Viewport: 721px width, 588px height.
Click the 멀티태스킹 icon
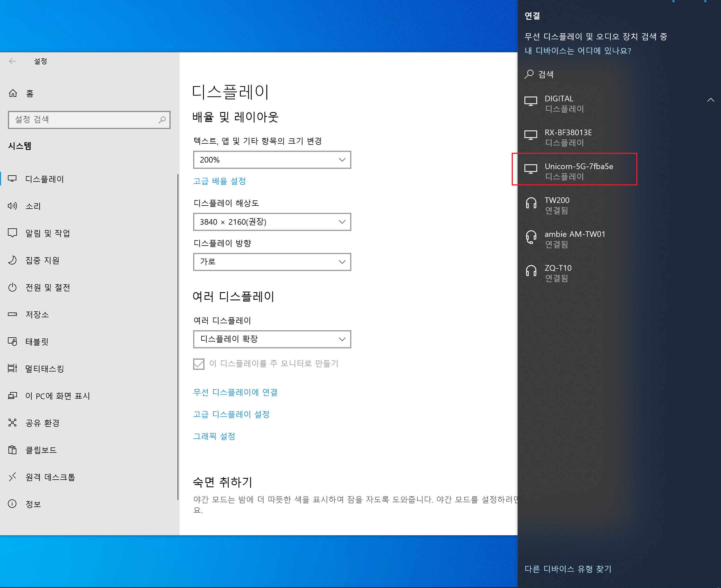pos(12,368)
